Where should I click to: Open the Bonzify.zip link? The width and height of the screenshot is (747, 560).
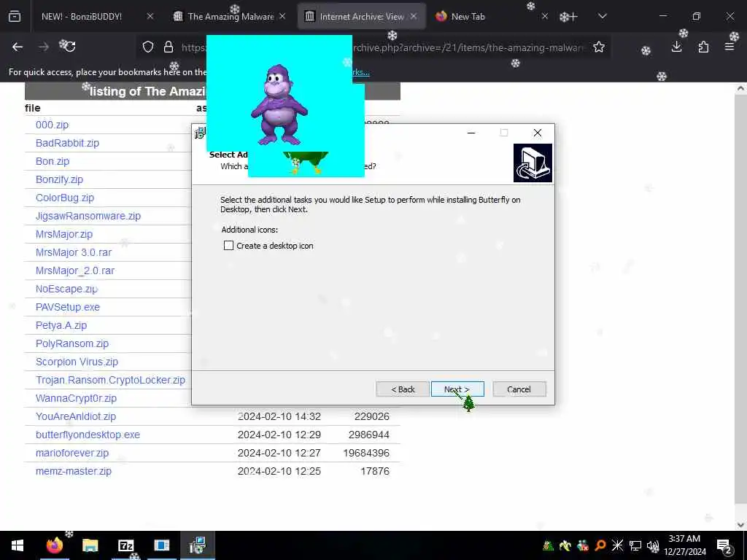point(59,179)
